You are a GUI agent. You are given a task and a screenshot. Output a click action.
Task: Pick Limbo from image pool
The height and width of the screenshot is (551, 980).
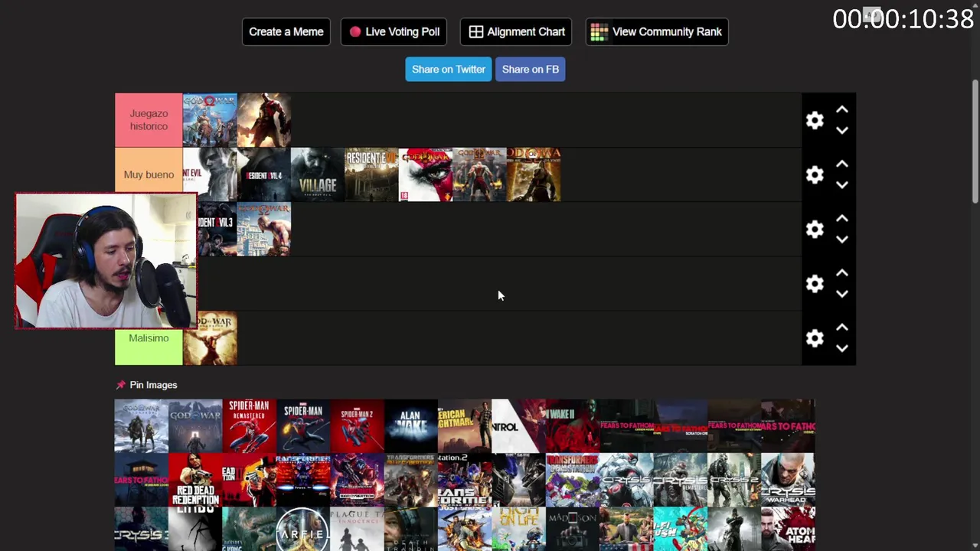195,530
